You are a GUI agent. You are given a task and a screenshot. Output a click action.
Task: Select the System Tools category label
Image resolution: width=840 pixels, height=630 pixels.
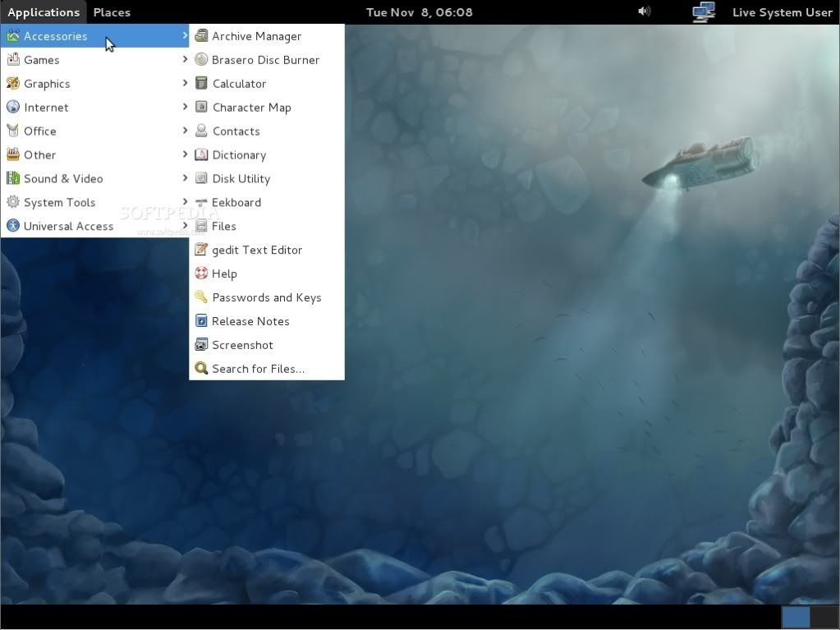[x=59, y=203]
